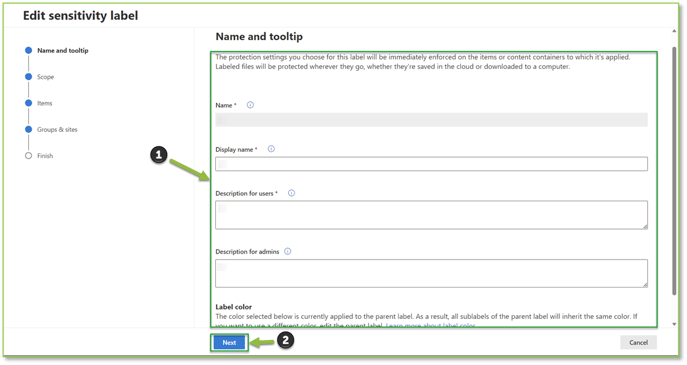Screen dimensions: 687x365
Task: Click the vertical scrollbar thumb
Action: pyautogui.click(x=674, y=171)
